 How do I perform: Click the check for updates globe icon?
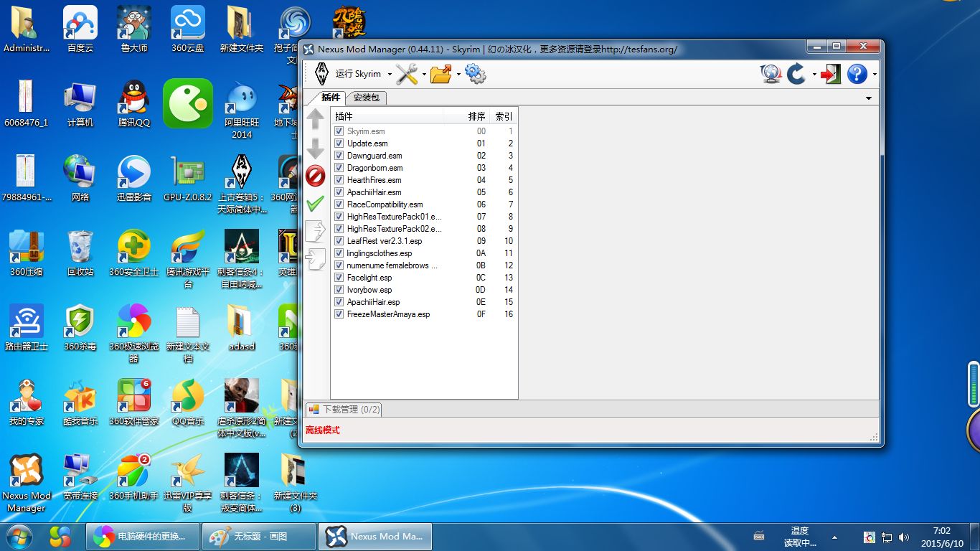770,73
